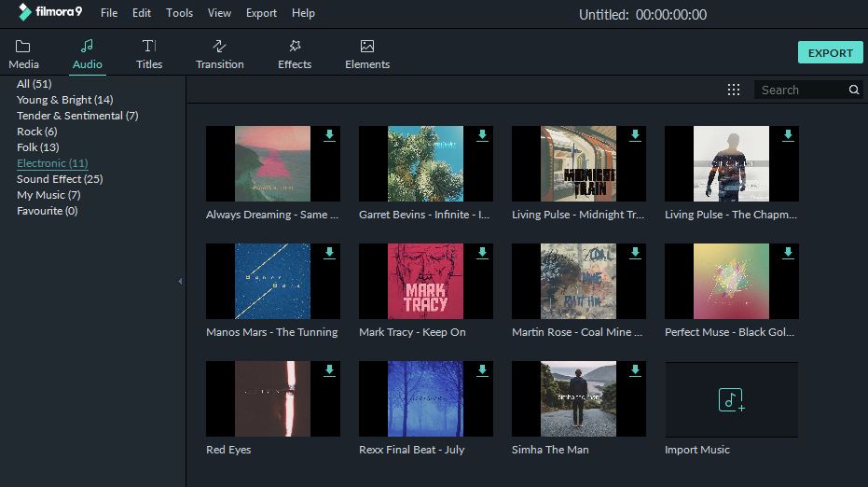The width and height of the screenshot is (868, 487).
Task: Select Red Eyes album thumbnail
Action: coord(272,398)
